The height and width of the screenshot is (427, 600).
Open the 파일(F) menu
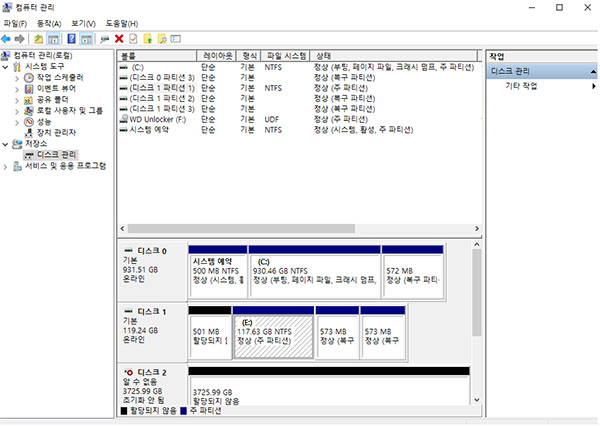(15, 24)
